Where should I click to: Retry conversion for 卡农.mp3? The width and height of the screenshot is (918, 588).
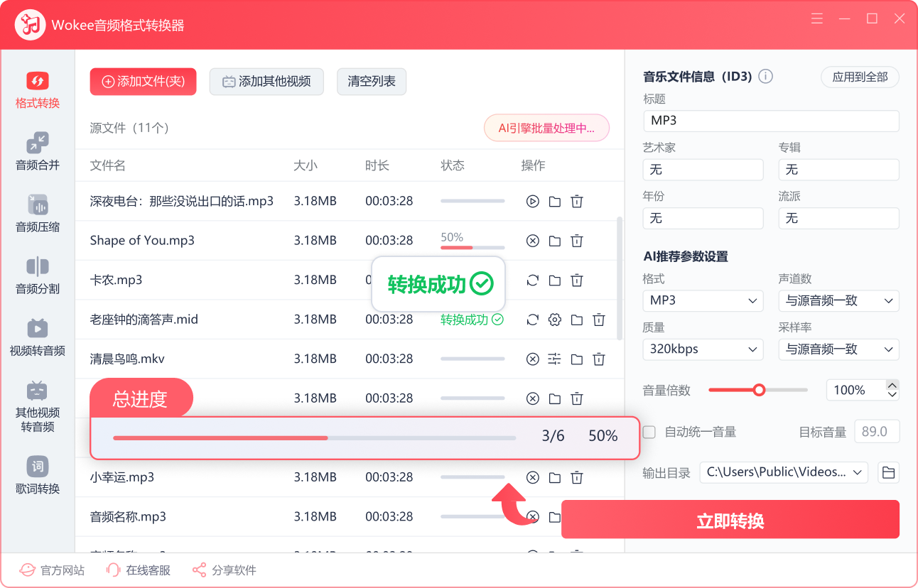point(533,280)
